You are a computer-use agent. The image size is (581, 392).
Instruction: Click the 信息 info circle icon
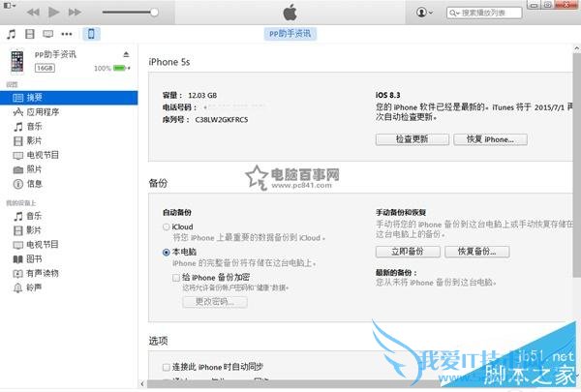click(x=17, y=184)
